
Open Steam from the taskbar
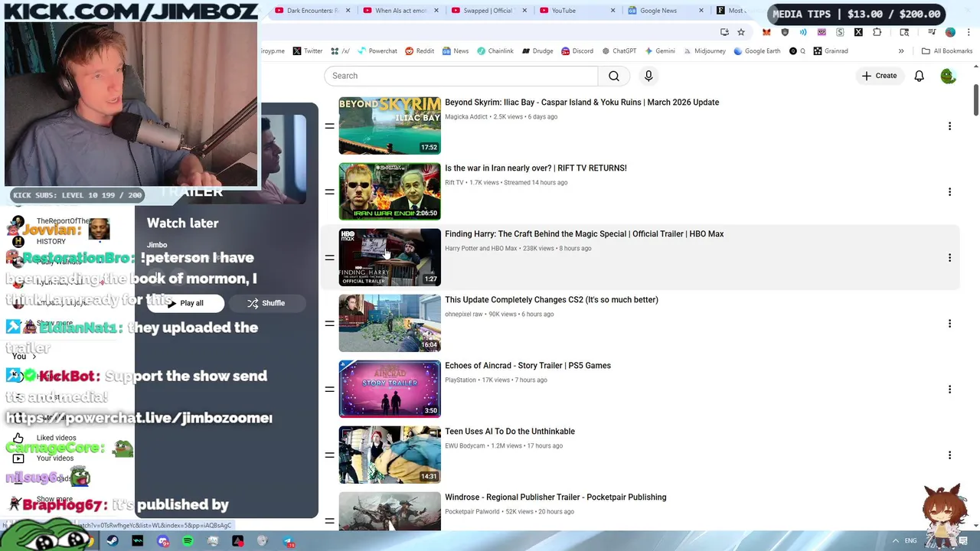pyautogui.click(x=113, y=541)
